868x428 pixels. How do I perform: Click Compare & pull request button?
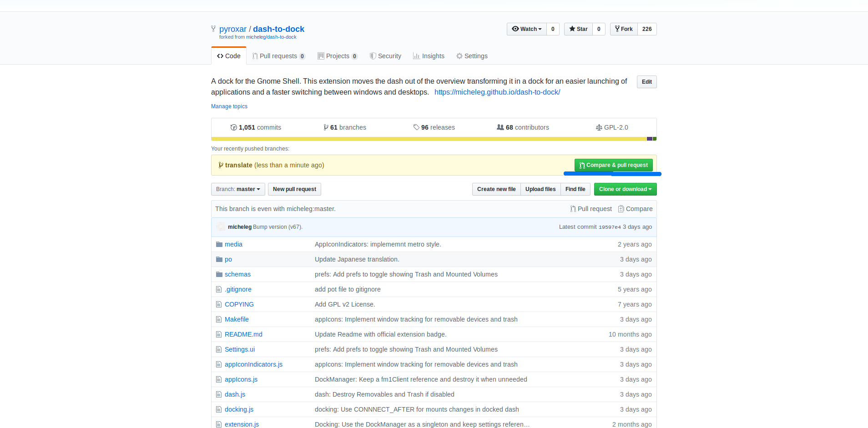(614, 165)
